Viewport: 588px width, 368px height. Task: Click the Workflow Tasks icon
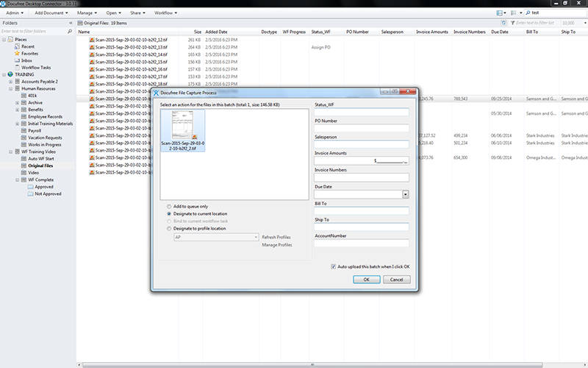[17, 67]
